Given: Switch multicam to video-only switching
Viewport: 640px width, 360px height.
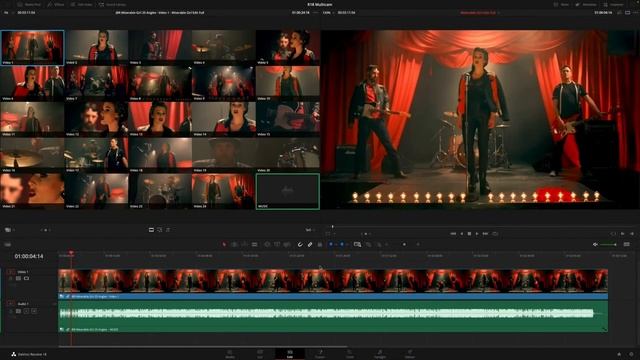Looking at the screenshot, I should (x=151, y=230).
